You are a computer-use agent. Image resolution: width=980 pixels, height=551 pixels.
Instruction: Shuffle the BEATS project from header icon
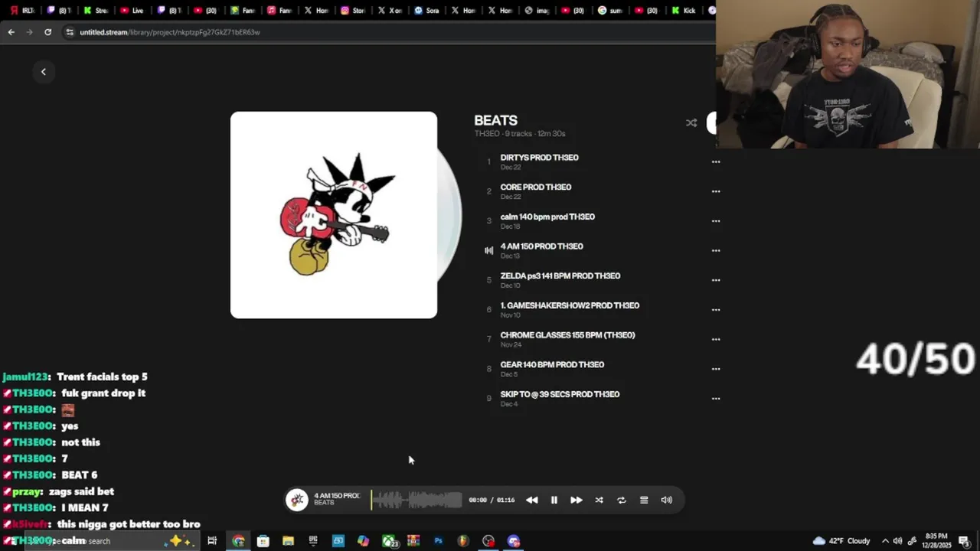[x=691, y=123]
